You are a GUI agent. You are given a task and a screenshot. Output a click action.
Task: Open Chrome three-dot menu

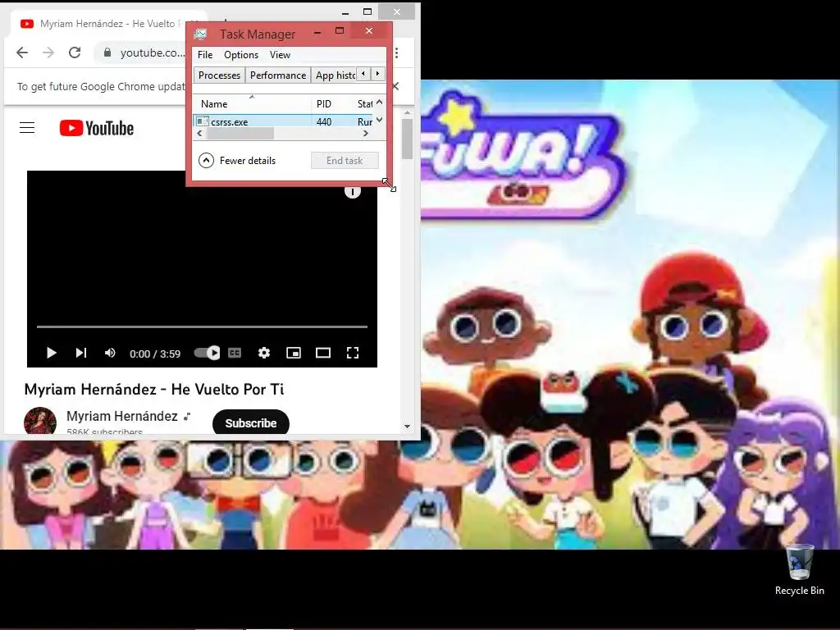coord(396,52)
